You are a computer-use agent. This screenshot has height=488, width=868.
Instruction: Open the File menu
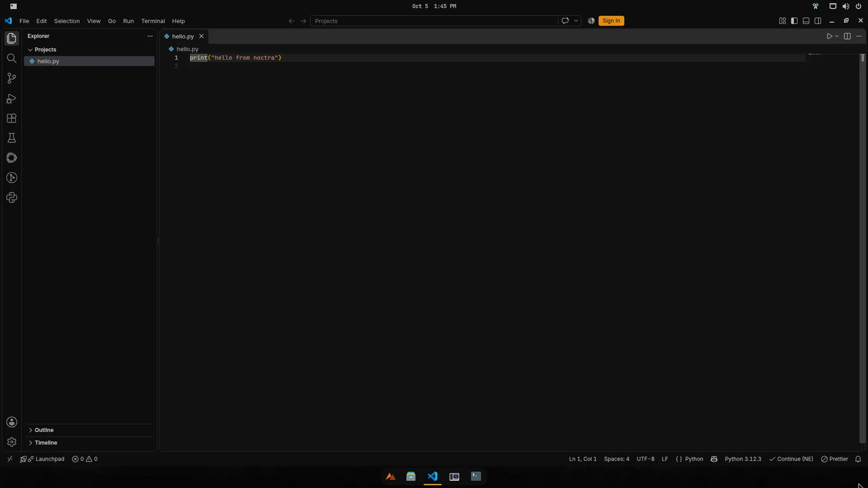[24, 21]
